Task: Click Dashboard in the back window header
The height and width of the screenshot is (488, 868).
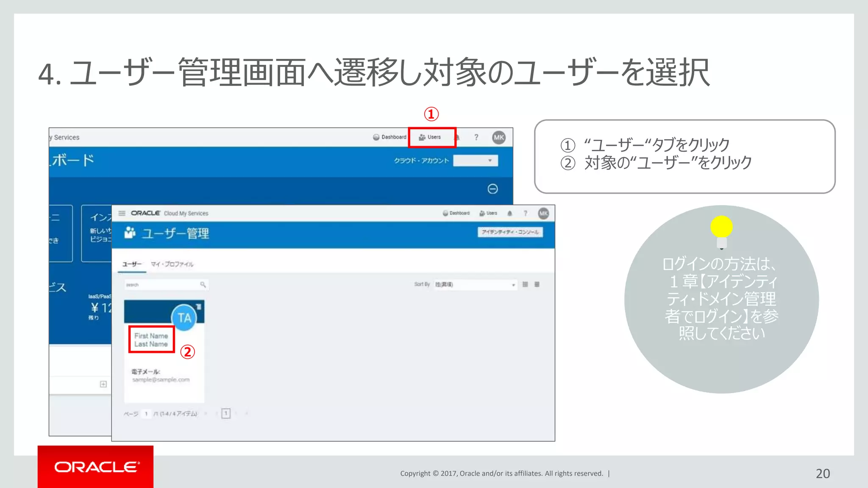Action: (x=389, y=137)
